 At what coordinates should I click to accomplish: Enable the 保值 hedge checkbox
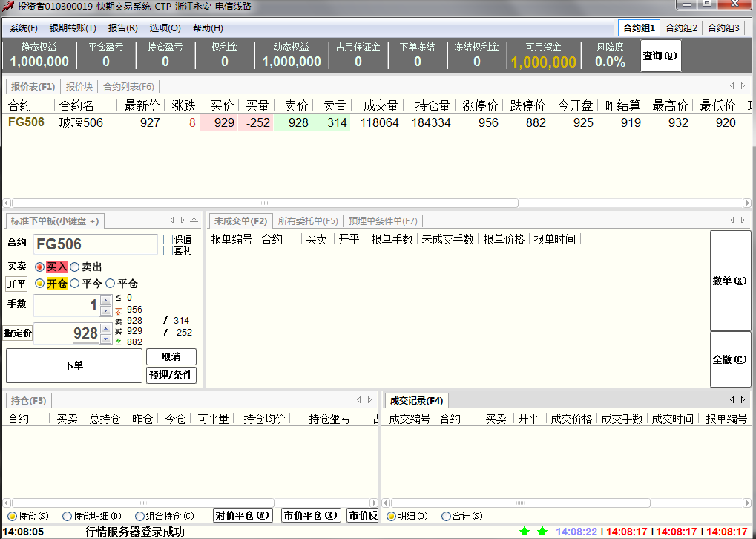coord(168,239)
